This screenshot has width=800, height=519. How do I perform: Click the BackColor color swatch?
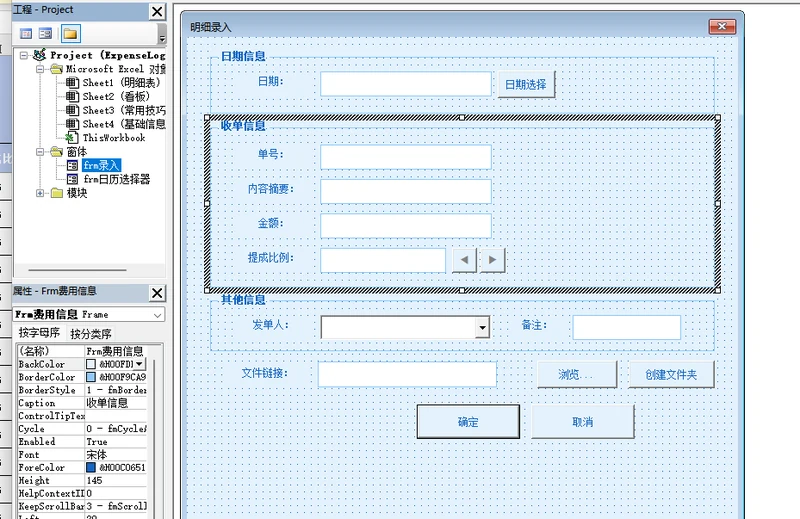[x=91, y=364]
